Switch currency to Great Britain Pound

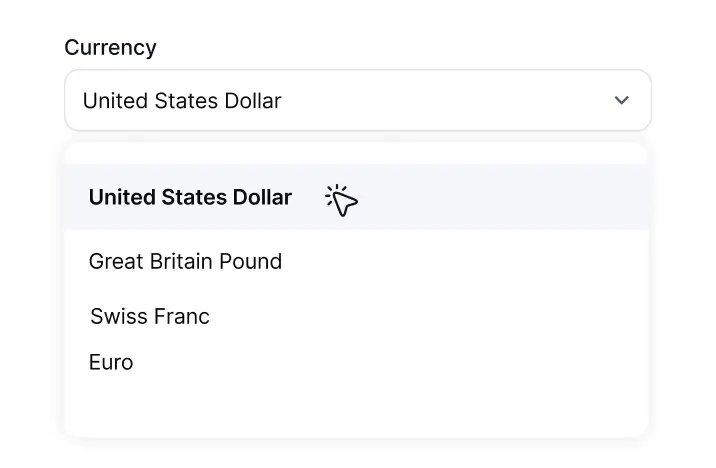click(x=356, y=262)
